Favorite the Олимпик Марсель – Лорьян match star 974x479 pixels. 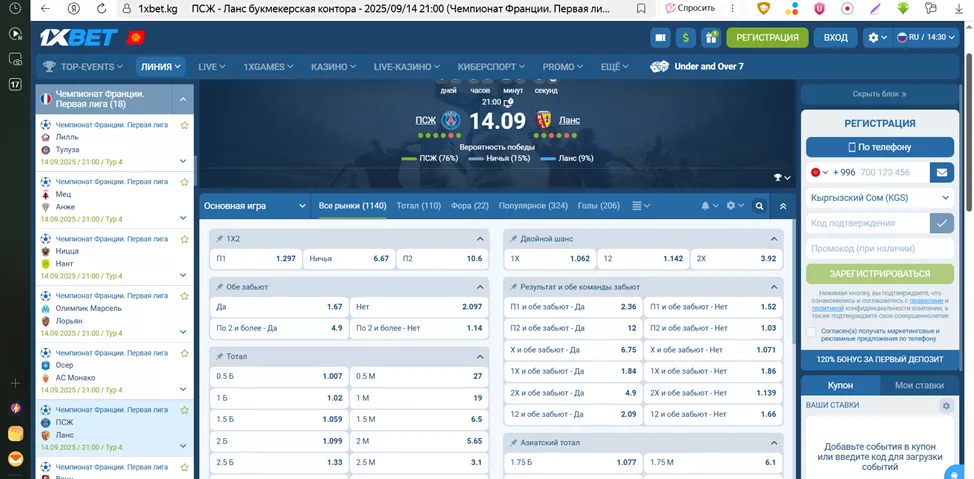coord(184,296)
